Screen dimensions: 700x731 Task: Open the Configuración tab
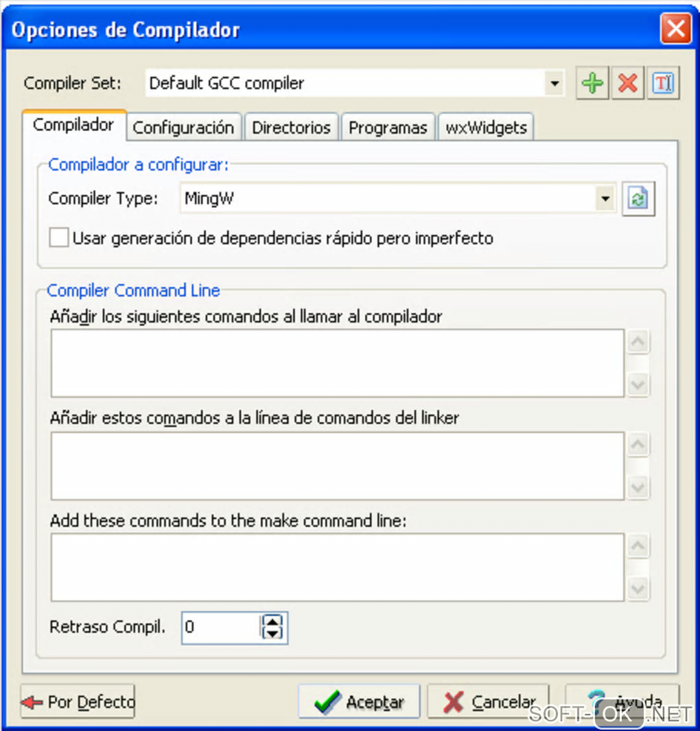[184, 127]
